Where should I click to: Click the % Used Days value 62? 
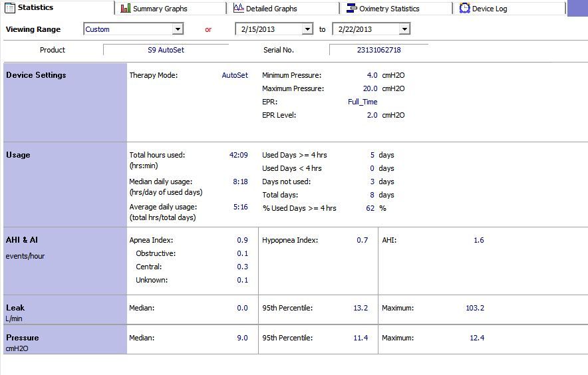pyautogui.click(x=370, y=208)
